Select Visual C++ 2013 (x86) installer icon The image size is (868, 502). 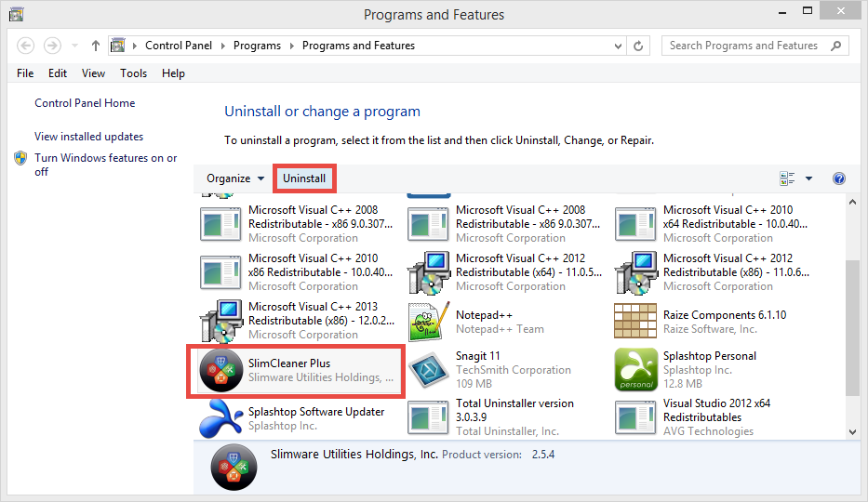[x=220, y=320]
